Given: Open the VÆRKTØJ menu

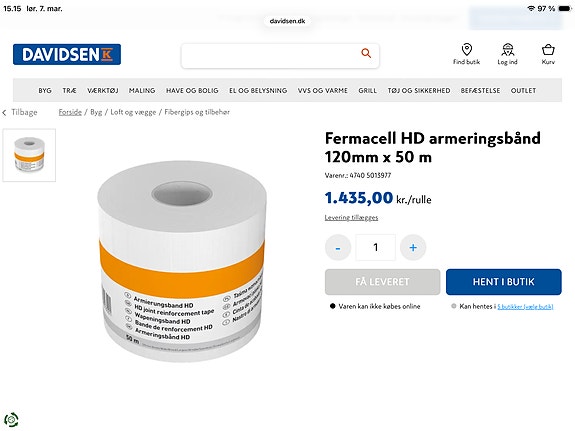Looking at the screenshot, I should point(103,90).
